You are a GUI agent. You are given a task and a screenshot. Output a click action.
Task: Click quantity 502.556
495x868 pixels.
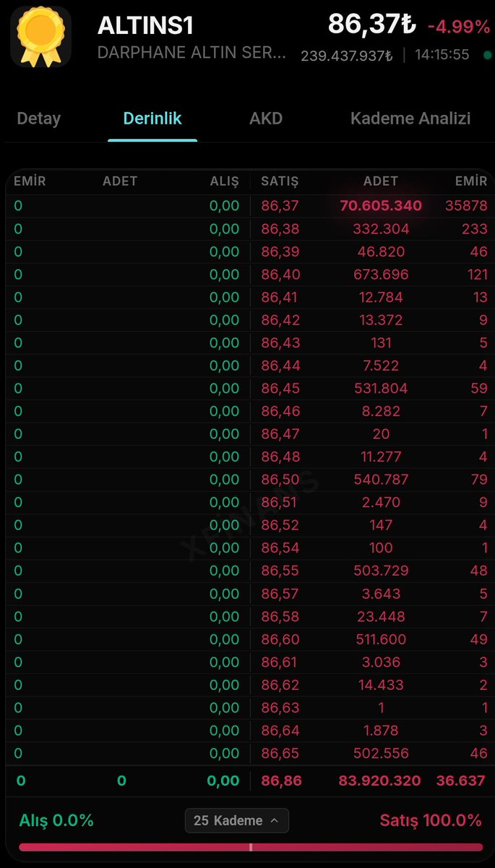coord(381,754)
